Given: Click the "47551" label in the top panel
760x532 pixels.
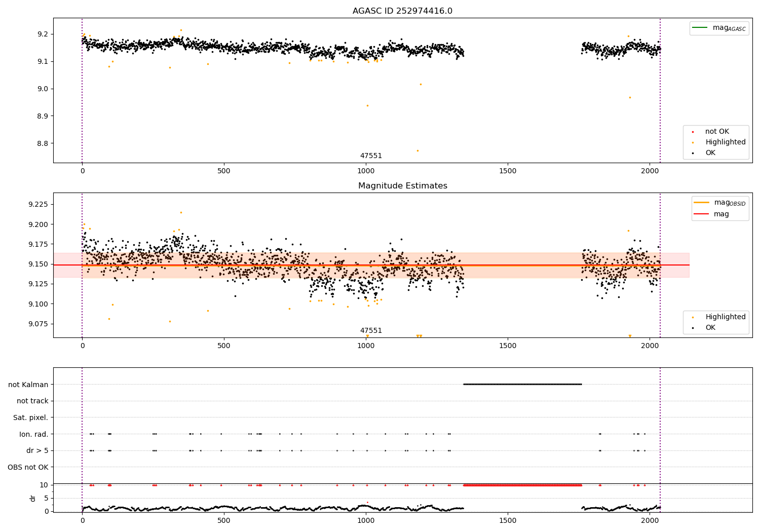Looking at the screenshot, I should [371, 156].
